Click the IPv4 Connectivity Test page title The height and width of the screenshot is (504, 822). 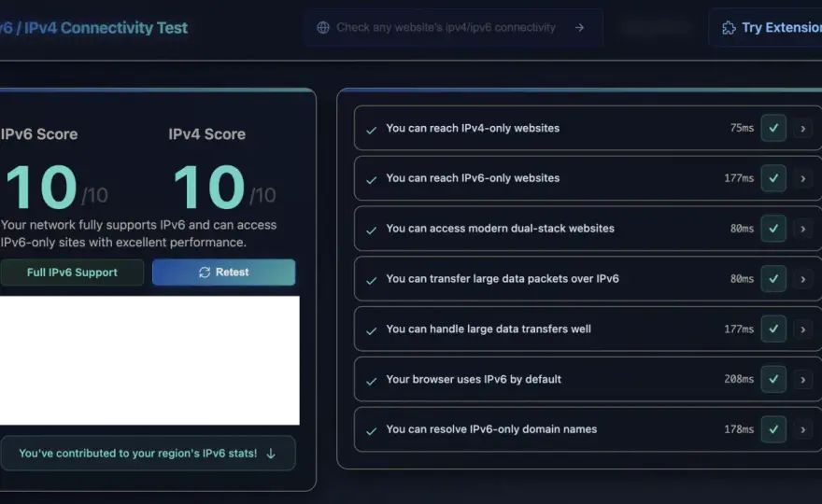click(x=93, y=28)
